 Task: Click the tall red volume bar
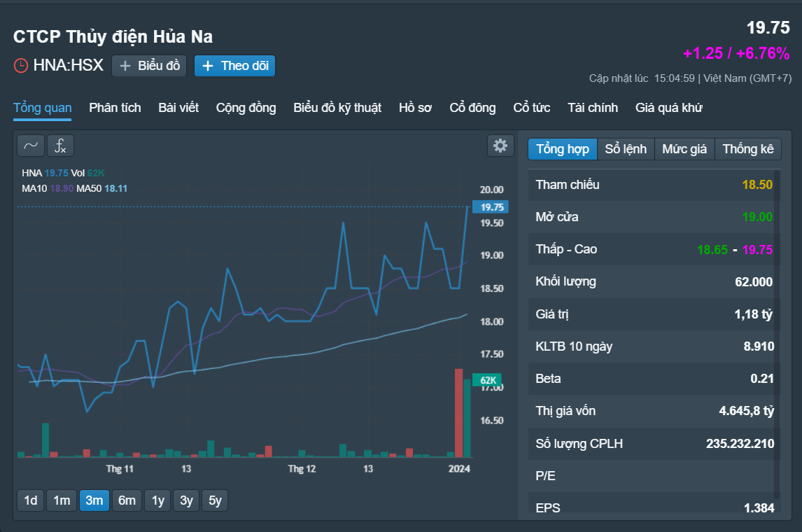pyautogui.click(x=459, y=413)
